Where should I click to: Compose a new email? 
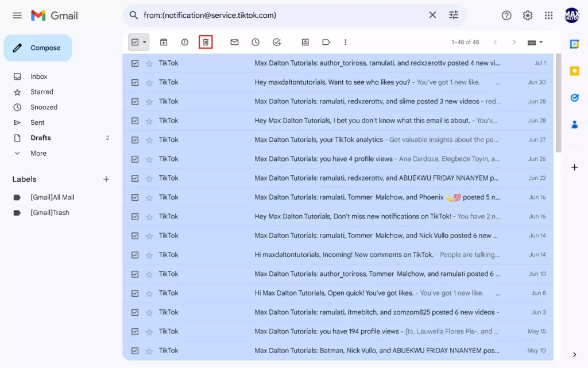click(38, 48)
